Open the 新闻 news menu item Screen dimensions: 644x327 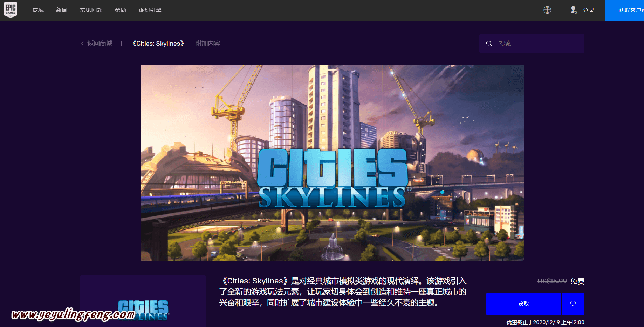(62, 10)
